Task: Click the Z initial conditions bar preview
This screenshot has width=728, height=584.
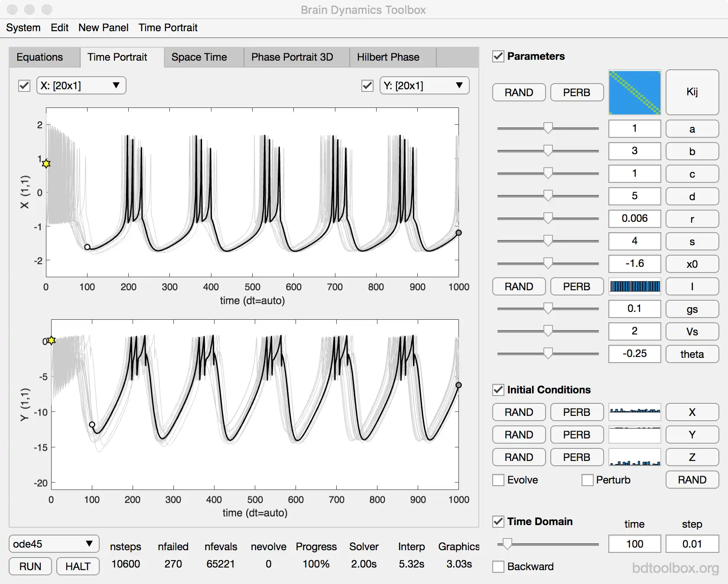Action: click(x=634, y=457)
